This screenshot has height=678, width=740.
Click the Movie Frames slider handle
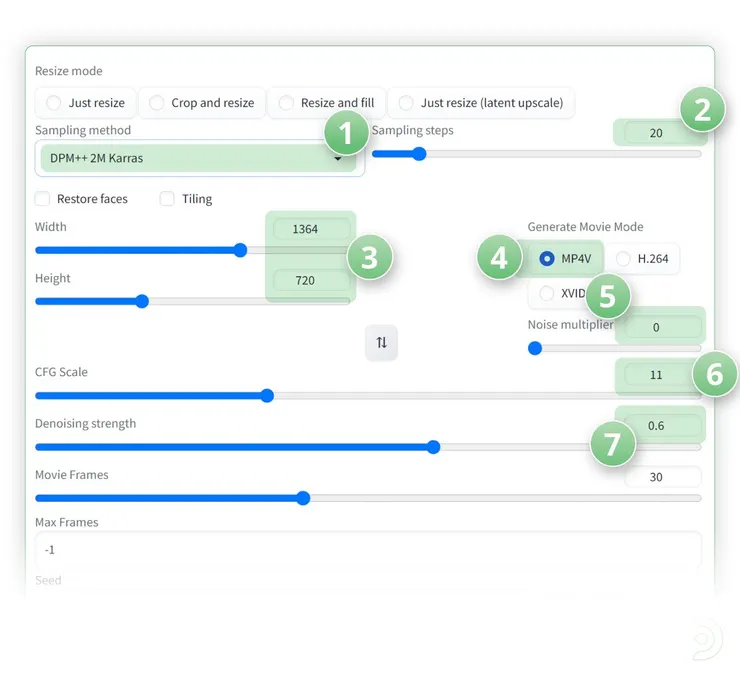(x=303, y=498)
